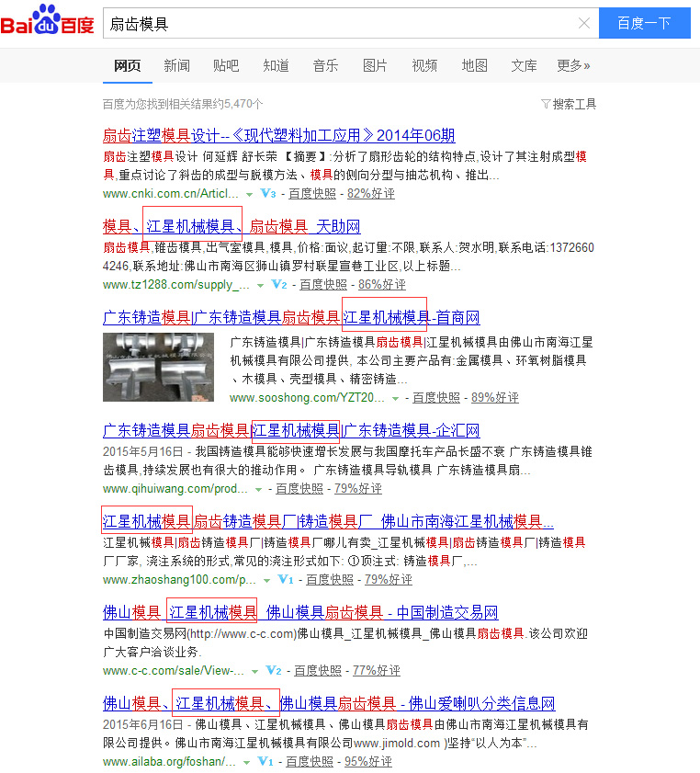This screenshot has width=700, height=773.
Task: Expand dropdown arrow next to www.cnki.com.cn URL
Action: point(249,194)
